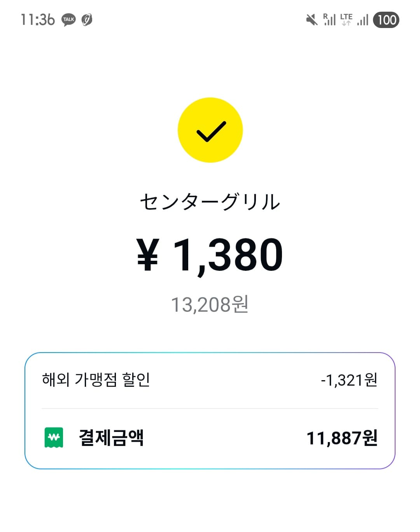Tap the round notification icon beside TALK
The width and height of the screenshot is (420, 532).
[x=87, y=19]
